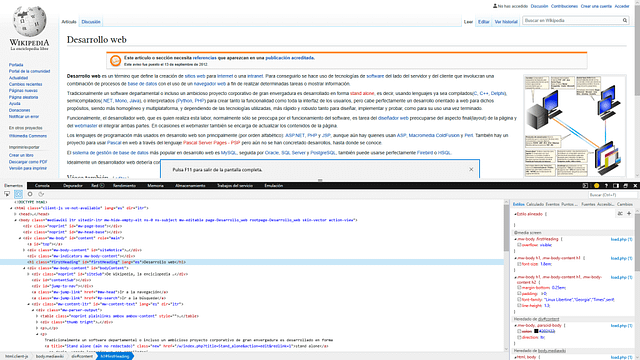The image size is (640, 360).
Task: Click the refresh DOM tree icon
Action: [x=41, y=194]
